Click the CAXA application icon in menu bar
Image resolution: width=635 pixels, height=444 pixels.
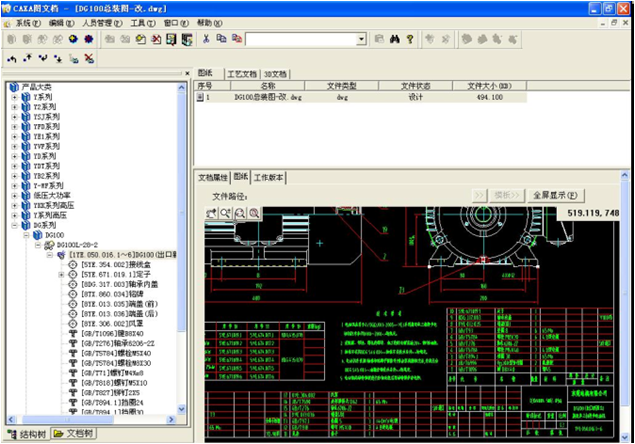[x=7, y=23]
